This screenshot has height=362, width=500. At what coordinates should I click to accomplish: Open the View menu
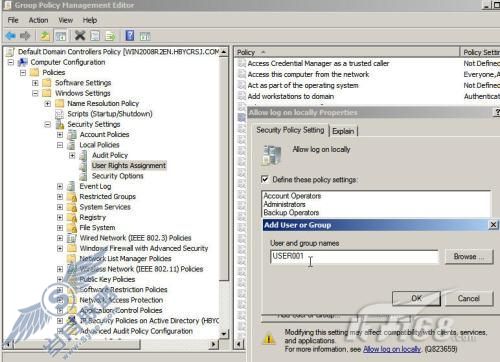[65, 20]
